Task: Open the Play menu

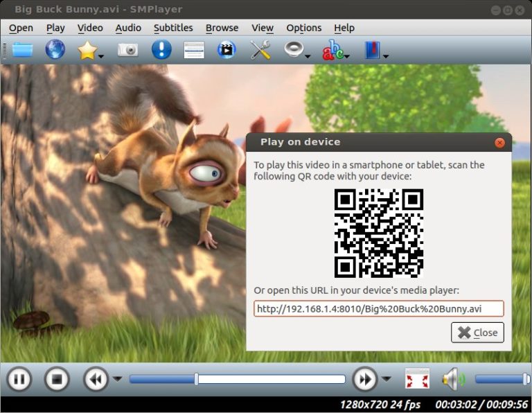Action: (55, 28)
